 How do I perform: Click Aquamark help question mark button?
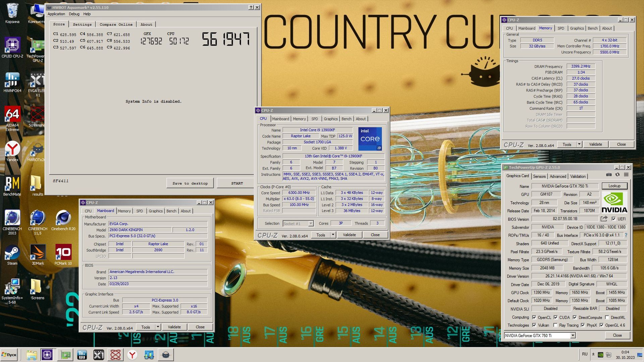pyautogui.click(x=251, y=7)
